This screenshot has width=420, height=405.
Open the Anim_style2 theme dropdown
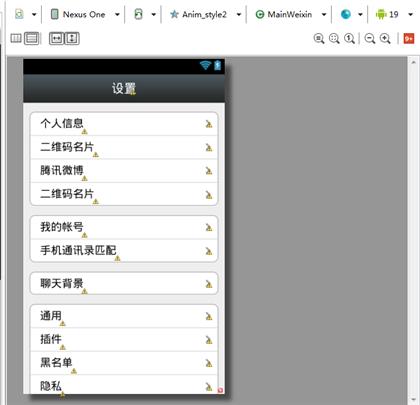(x=205, y=14)
